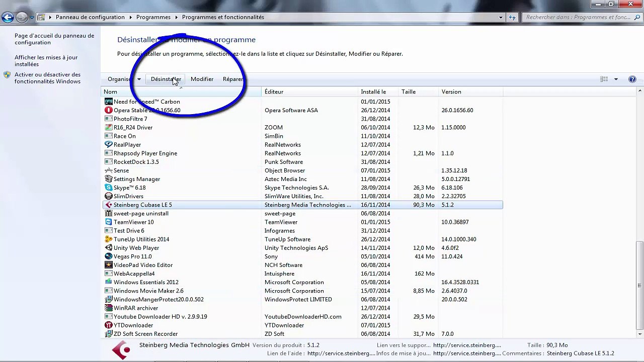Click the Désinstaller button

[x=166, y=79]
